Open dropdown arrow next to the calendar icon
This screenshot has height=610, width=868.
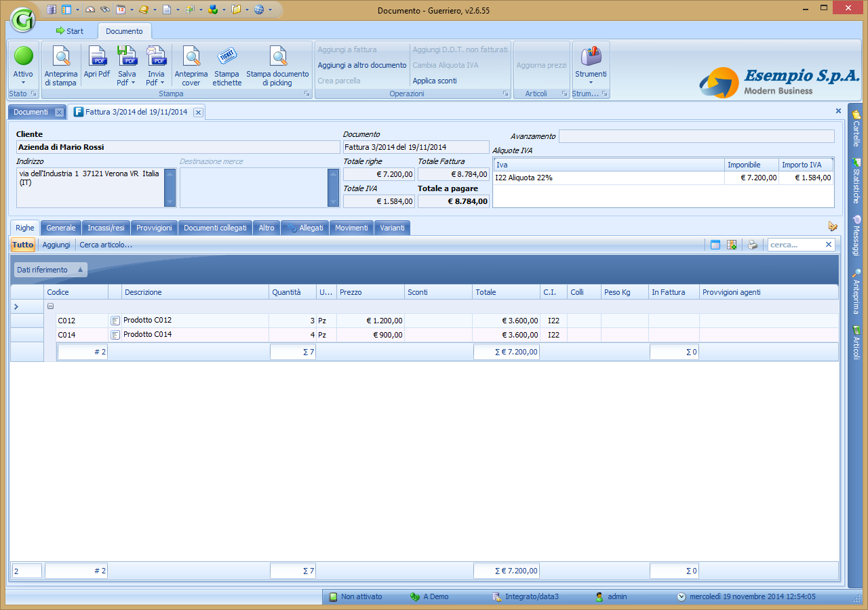pos(131,10)
